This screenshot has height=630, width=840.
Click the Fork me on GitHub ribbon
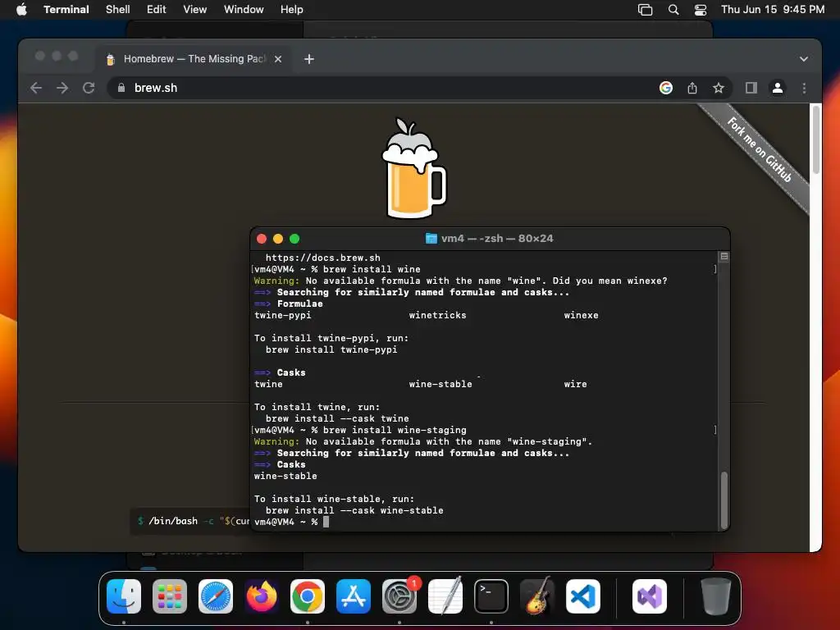pyautogui.click(x=759, y=150)
